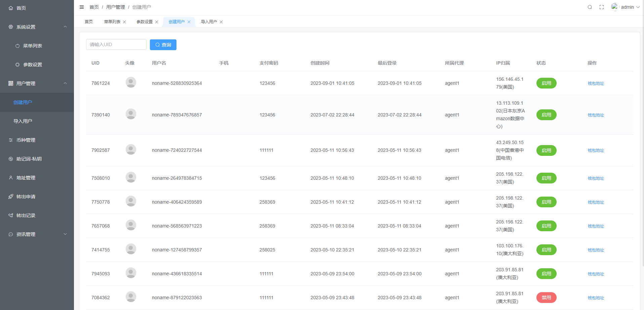Close the 菜单列表 tab
The image size is (644, 310).
tap(124, 22)
